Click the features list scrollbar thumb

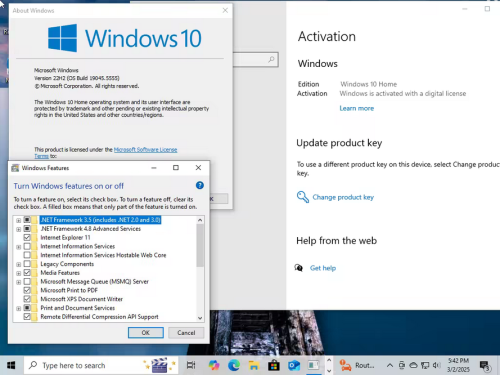200,245
